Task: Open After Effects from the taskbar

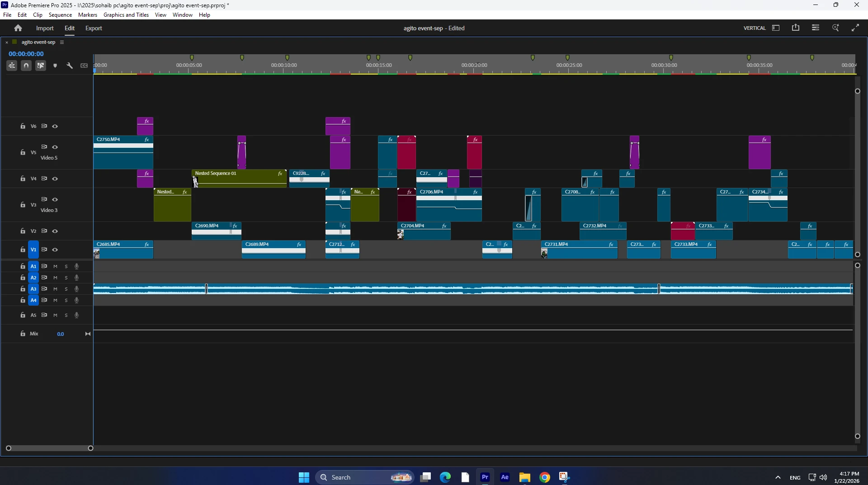Action: coord(505,477)
